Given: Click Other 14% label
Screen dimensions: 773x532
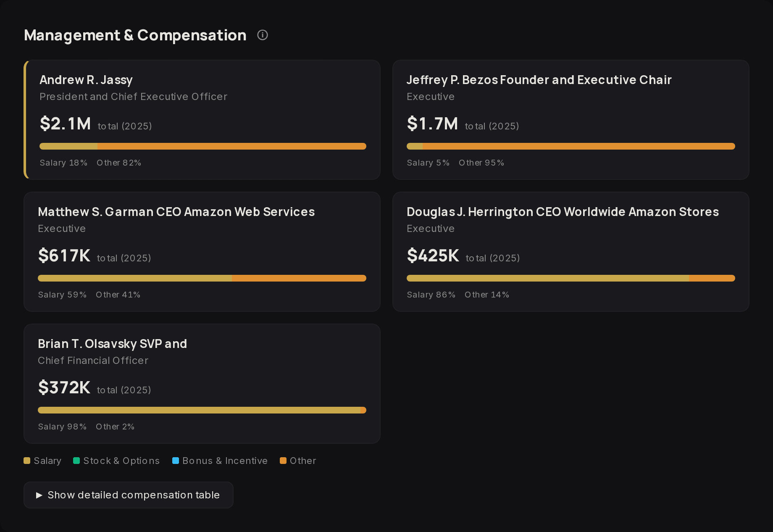Looking at the screenshot, I should coord(487,295).
